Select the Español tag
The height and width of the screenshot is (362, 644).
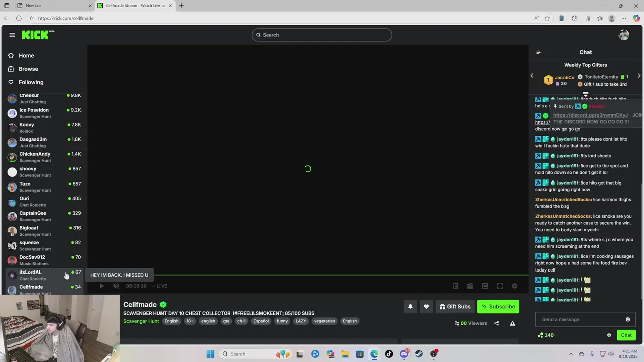(261, 321)
